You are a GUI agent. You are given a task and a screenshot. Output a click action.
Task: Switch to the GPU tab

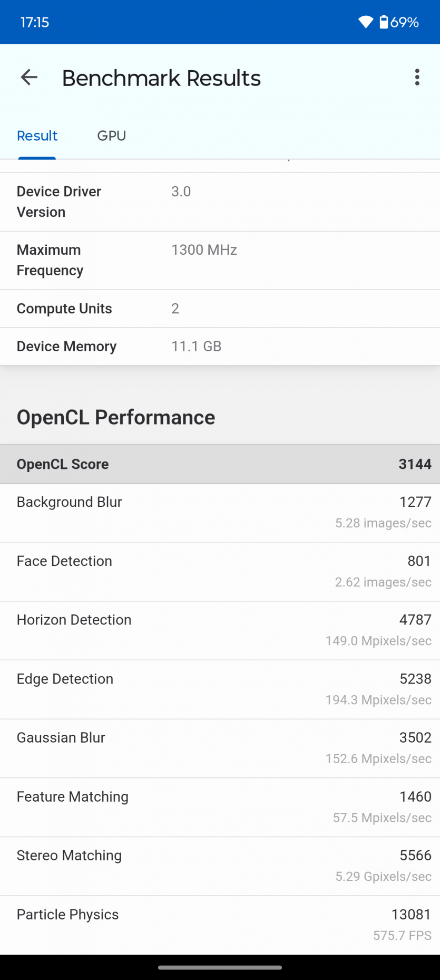111,136
